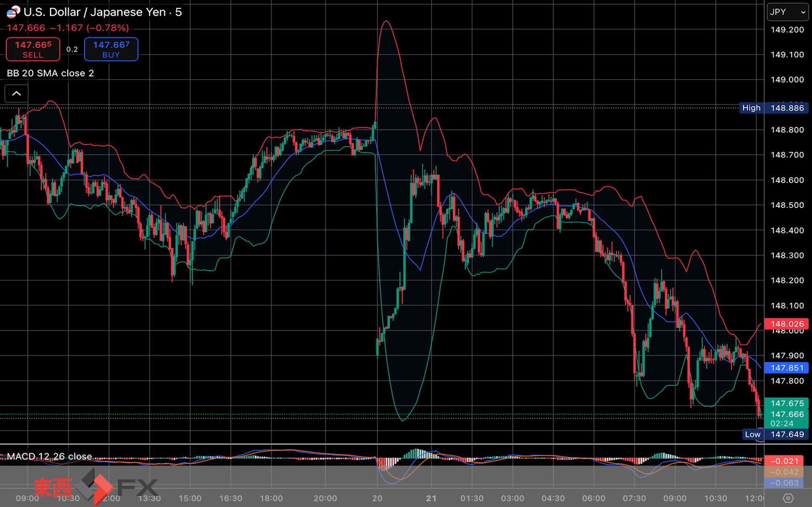Click the High 148.886 price label

(x=774, y=108)
